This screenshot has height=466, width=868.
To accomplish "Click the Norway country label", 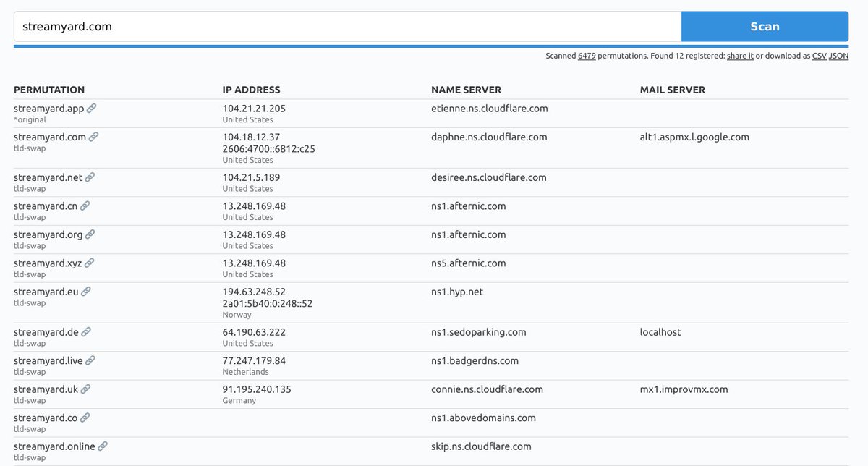I will click(x=237, y=315).
